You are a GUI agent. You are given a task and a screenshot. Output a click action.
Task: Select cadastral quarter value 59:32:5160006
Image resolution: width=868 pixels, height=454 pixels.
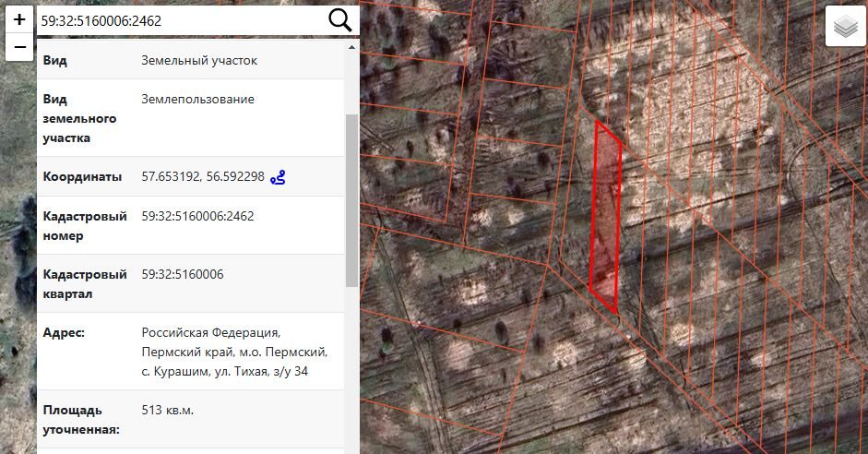click(x=183, y=274)
